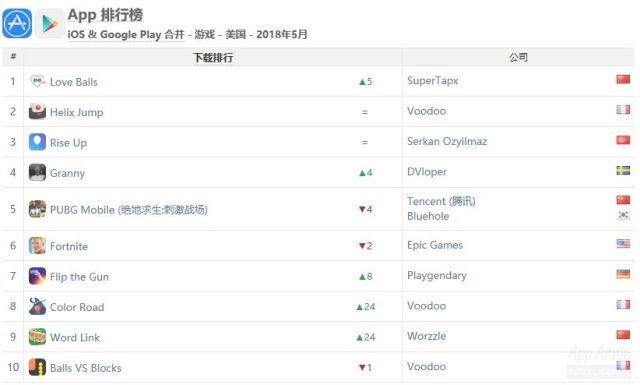The width and height of the screenshot is (640, 385).
Task: Open the Granny game icon
Action: [37, 172]
